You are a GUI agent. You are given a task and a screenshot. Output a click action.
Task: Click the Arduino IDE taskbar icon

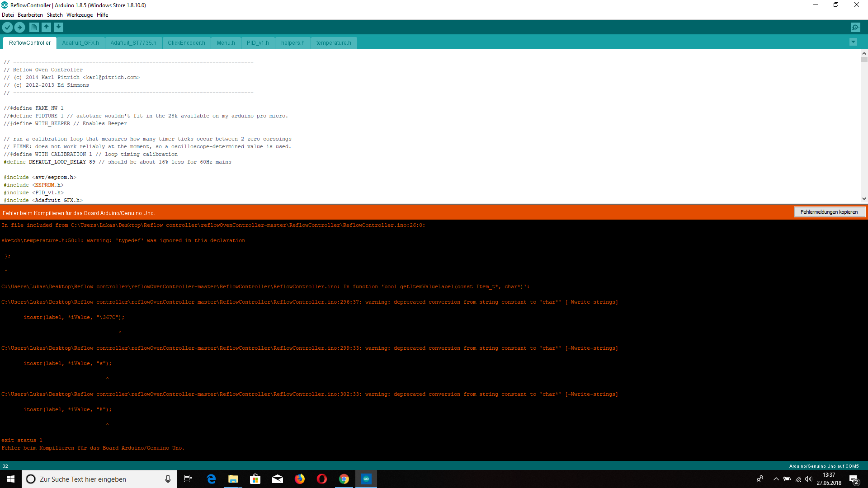(x=366, y=479)
